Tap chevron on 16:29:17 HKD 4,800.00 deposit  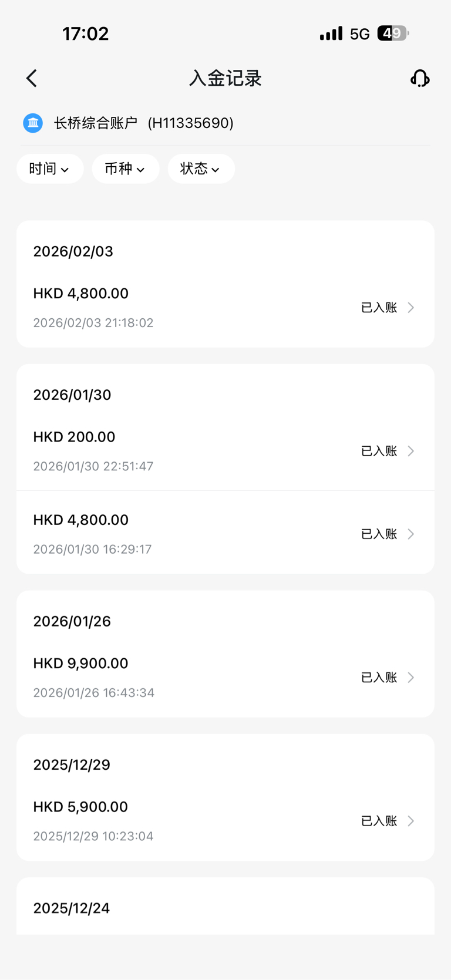(x=411, y=534)
